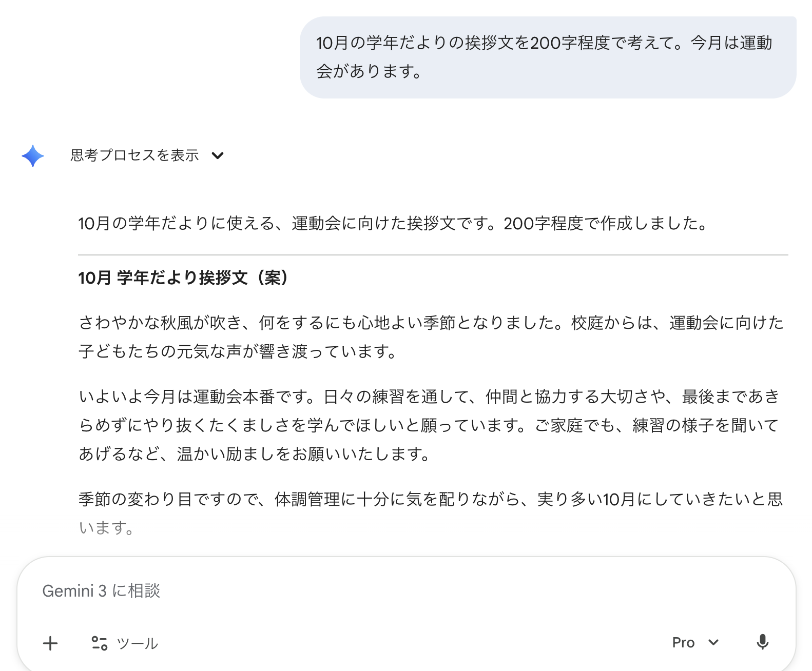The width and height of the screenshot is (812, 671).
Task: Click the heading "10月 学年だより挨拶文（案）"
Action: tap(183, 278)
